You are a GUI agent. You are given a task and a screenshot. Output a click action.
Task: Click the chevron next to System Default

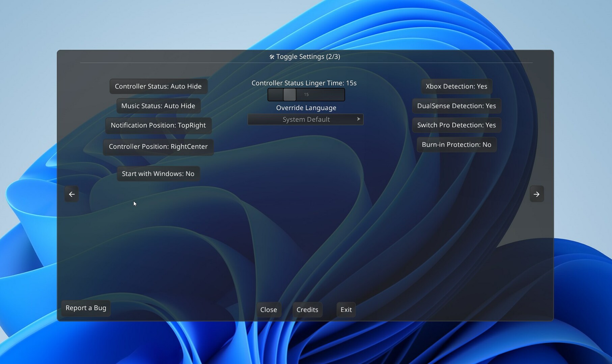[358, 119]
